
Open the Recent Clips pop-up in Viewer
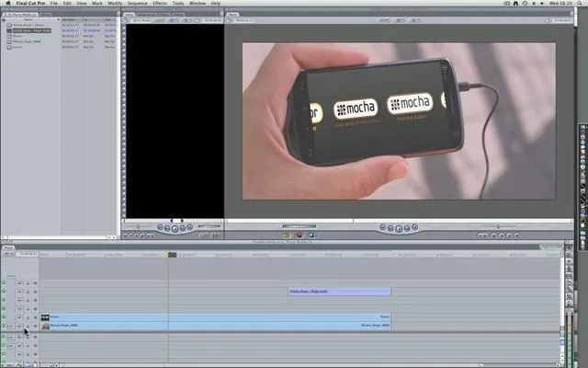point(204,236)
